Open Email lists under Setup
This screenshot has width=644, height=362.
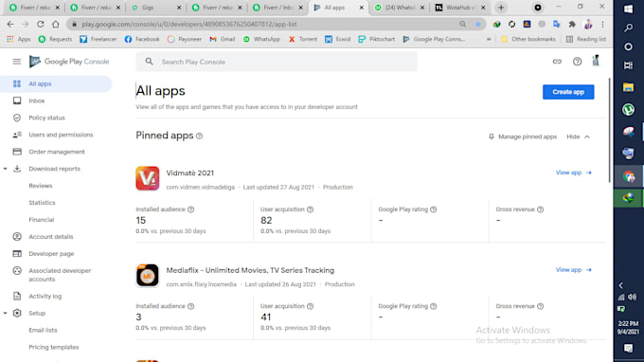(43, 331)
